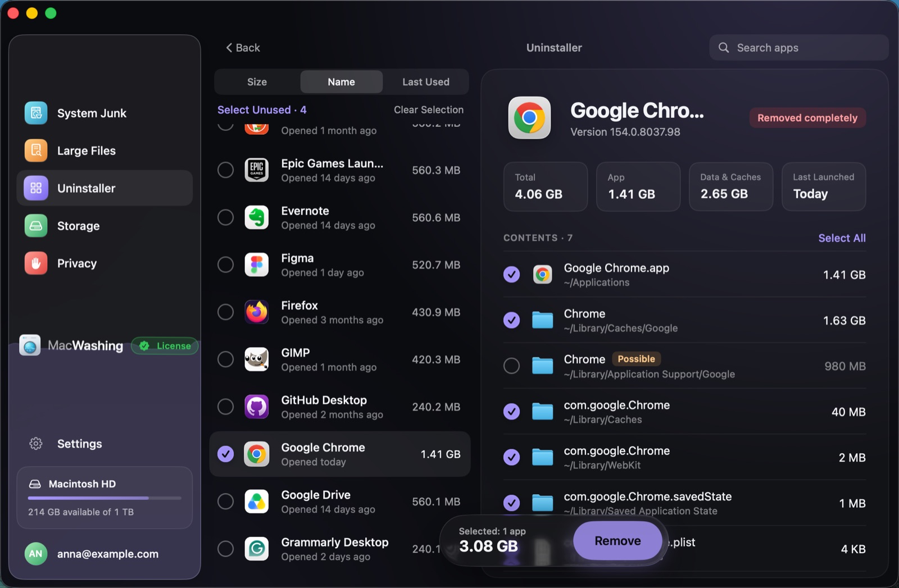The height and width of the screenshot is (588, 899).
Task: Click the Macintosh HD storage usage bar
Action: coord(105,498)
